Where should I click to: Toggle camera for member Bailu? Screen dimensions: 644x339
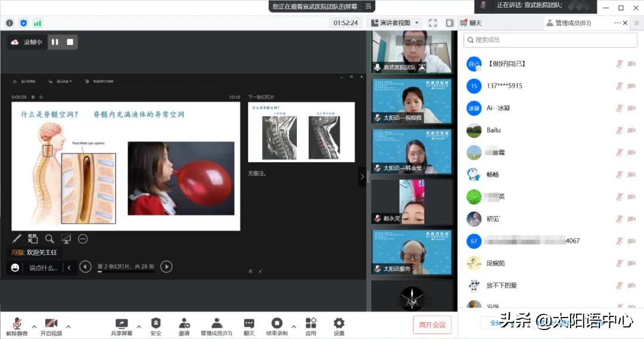[631, 130]
